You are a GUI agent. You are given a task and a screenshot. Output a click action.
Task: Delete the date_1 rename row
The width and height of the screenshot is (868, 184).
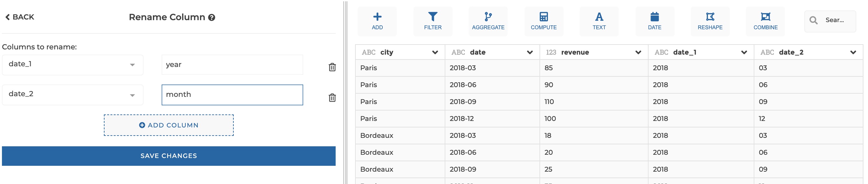click(332, 67)
